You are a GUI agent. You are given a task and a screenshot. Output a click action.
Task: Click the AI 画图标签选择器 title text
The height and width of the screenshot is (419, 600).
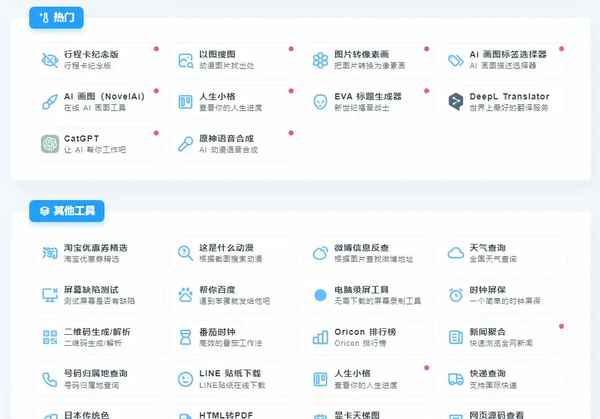click(x=508, y=54)
